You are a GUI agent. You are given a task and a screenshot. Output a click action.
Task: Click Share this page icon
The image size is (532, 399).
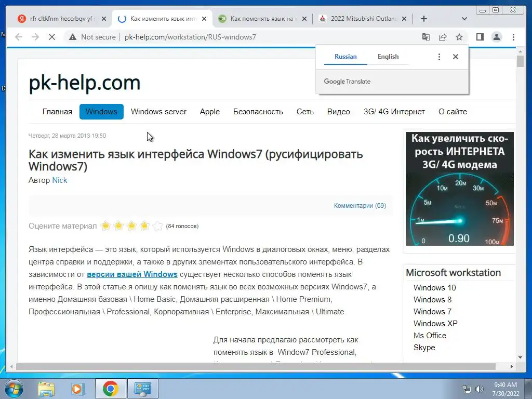(x=443, y=37)
